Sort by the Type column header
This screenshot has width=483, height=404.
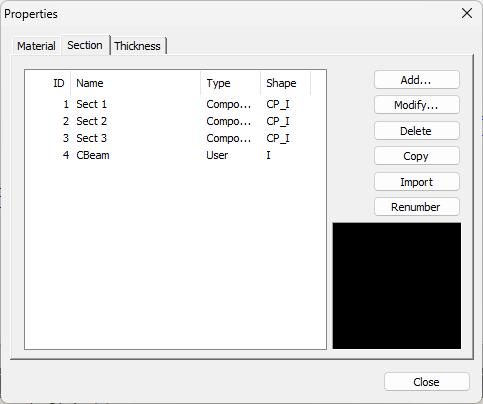tap(230, 83)
